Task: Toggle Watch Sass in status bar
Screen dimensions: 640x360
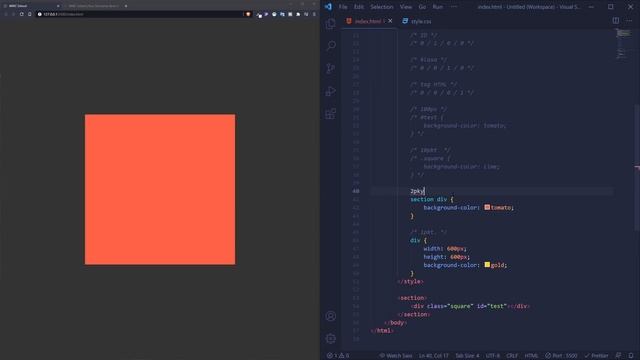Action: [396, 356]
